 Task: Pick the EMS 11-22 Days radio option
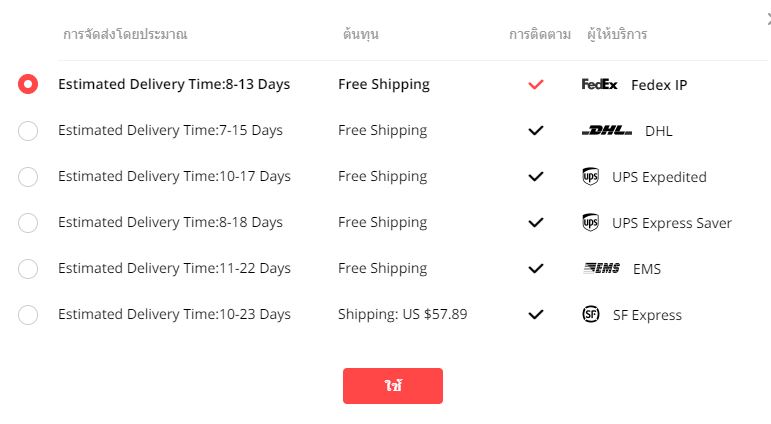coord(28,269)
